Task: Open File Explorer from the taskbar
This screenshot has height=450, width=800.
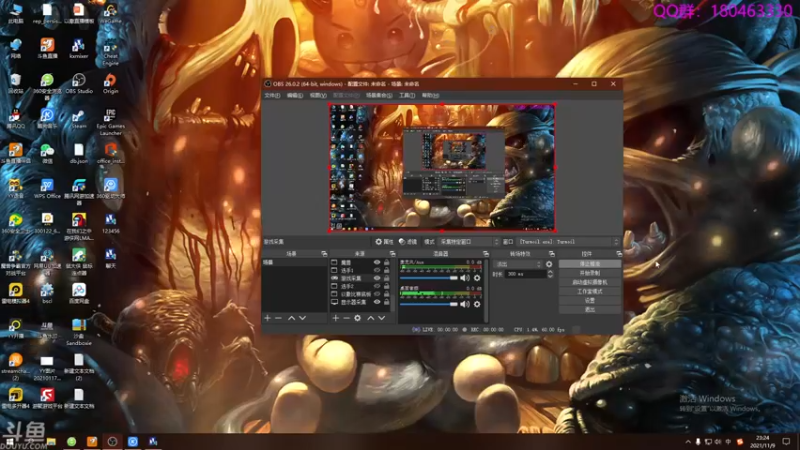Action: pyautogui.click(x=51, y=442)
